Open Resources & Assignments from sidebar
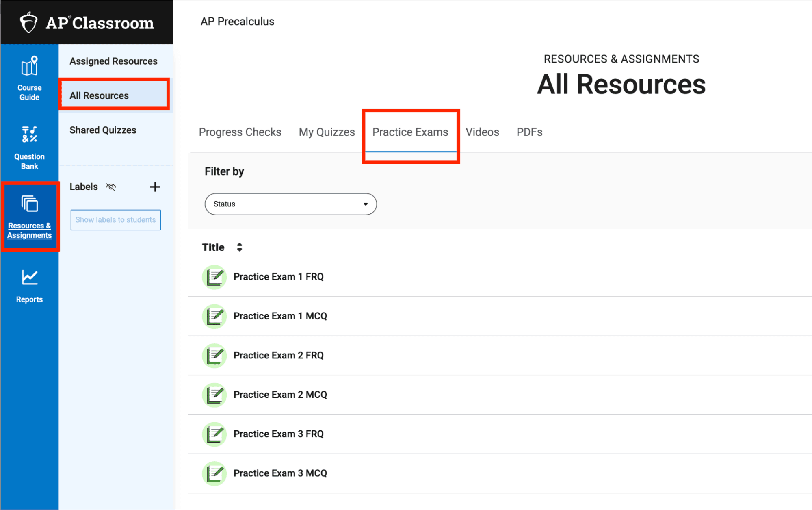The image size is (812, 510). (x=30, y=215)
